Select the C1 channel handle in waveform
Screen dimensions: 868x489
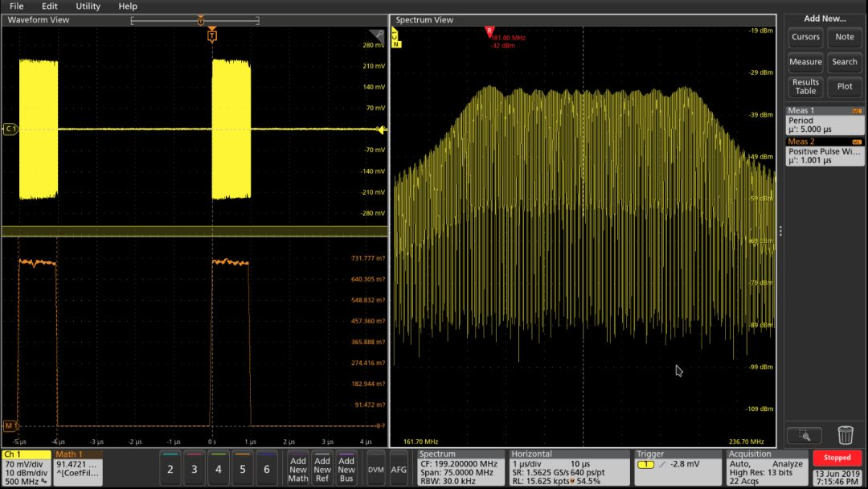pos(10,129)
